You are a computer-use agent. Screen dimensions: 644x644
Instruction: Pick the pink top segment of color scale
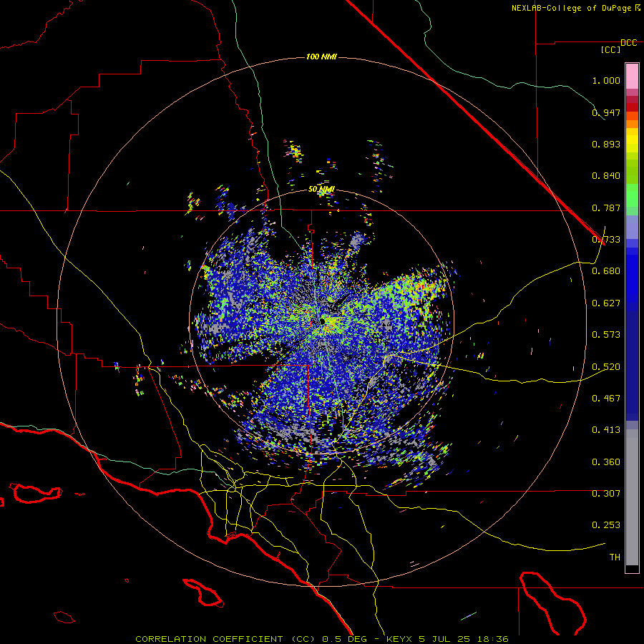(x=632, y=77)
